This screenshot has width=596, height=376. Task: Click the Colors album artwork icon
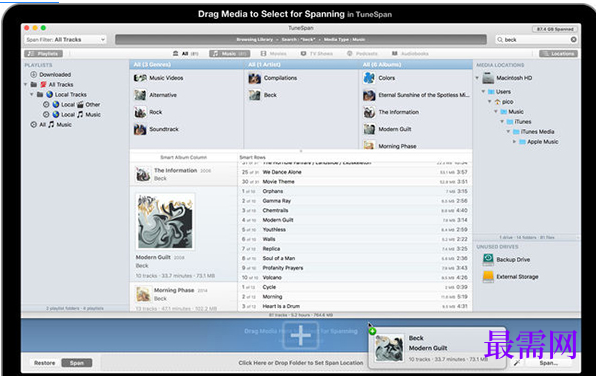(x=369, y=78)
